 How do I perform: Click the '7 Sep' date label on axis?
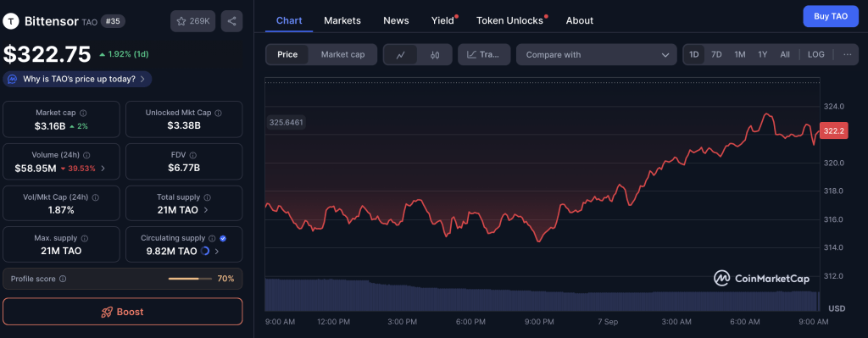[608, 322]
